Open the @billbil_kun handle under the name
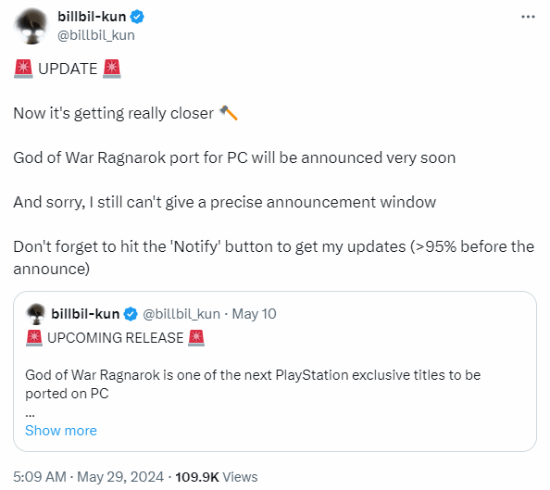550x490 pixels. point(96,35)
